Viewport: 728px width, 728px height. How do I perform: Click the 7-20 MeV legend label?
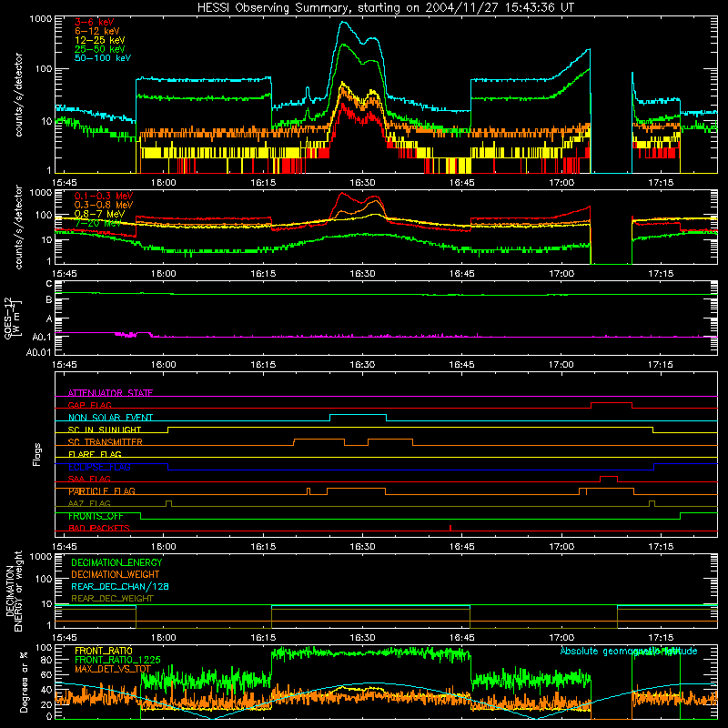tap(98, 223)
